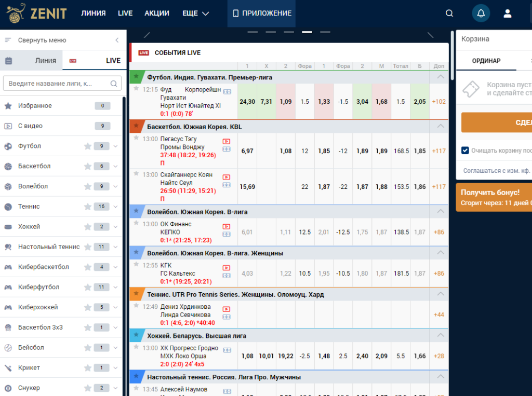Click the video stream icon for Пегасус Тэгу
Viewport: 532px width, 396px height.
point(227,141)
